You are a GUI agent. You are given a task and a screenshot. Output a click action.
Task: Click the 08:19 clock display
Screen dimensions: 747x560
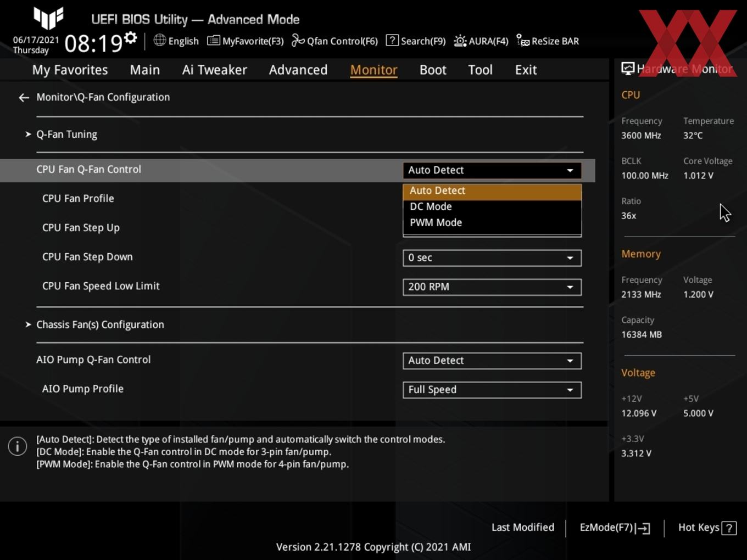coord(93,43)
